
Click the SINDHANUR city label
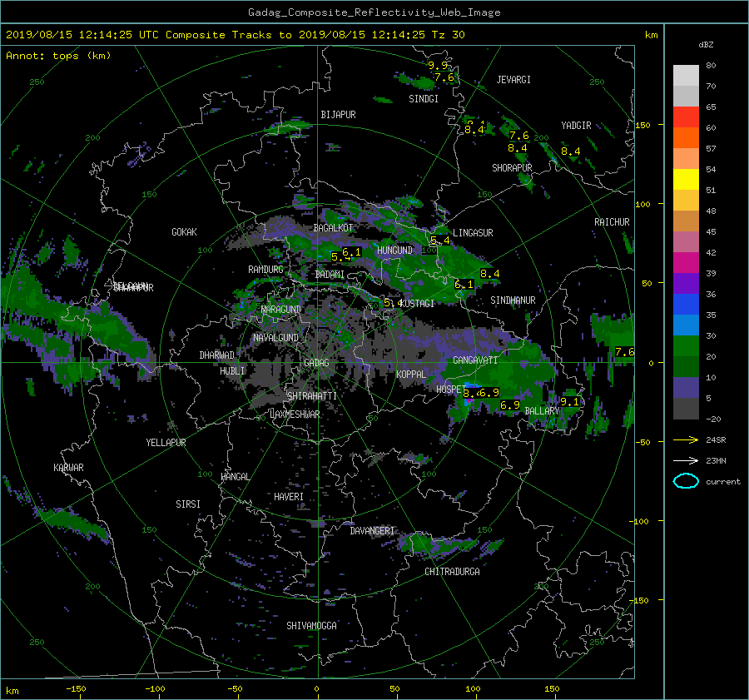tap(513, 300)
